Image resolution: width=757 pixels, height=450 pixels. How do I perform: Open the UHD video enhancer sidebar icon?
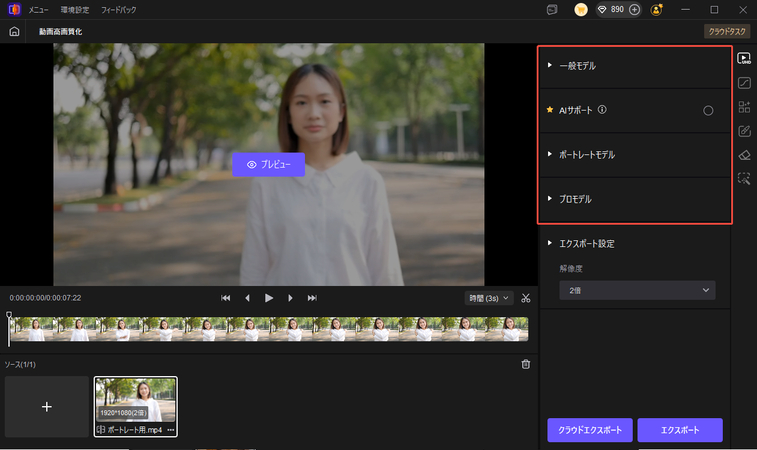click(744, 58)
